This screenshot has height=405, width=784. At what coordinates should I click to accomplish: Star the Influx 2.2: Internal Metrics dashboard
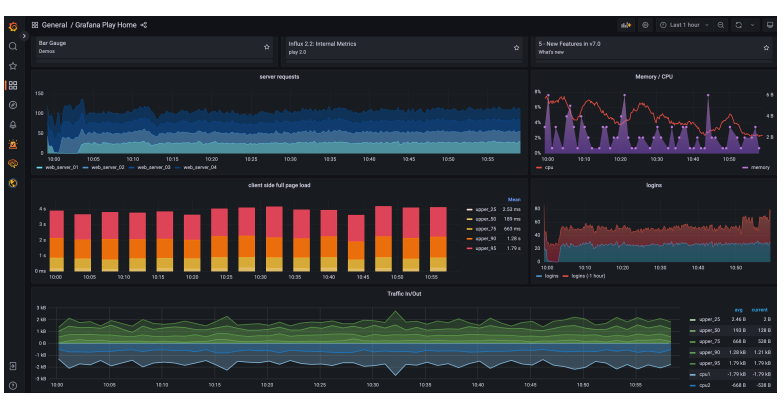(516, 48)
